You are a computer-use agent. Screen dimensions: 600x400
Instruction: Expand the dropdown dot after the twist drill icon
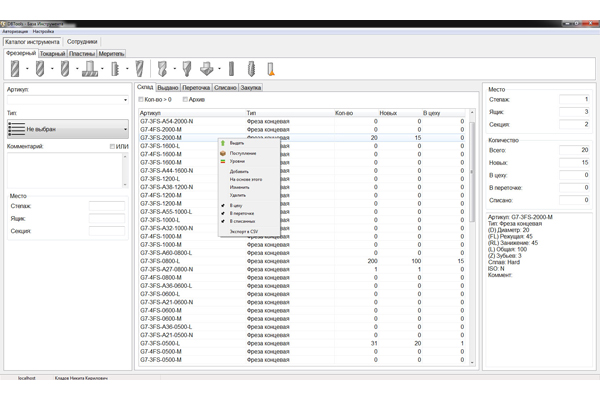(174, 69)
